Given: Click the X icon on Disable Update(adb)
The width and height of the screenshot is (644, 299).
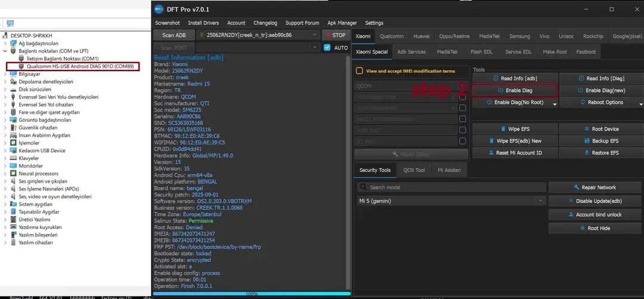Looking at the screenshot, I should point(571,202).
